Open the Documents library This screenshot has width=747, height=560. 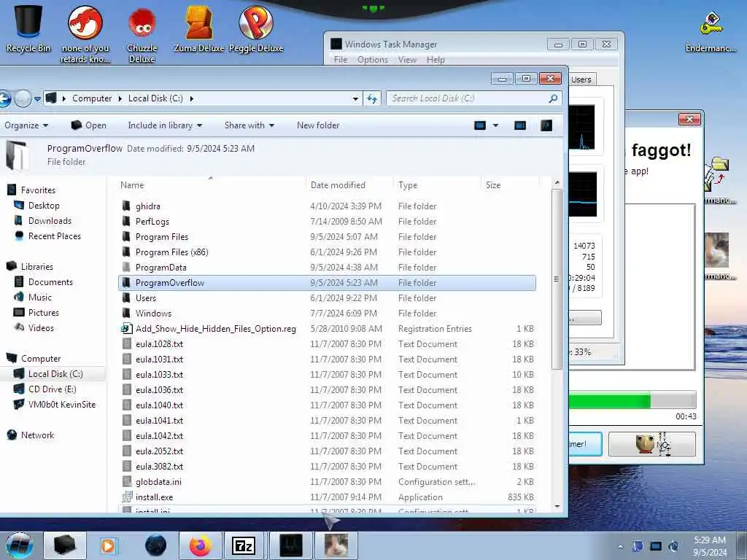click(x=50, y=282)
